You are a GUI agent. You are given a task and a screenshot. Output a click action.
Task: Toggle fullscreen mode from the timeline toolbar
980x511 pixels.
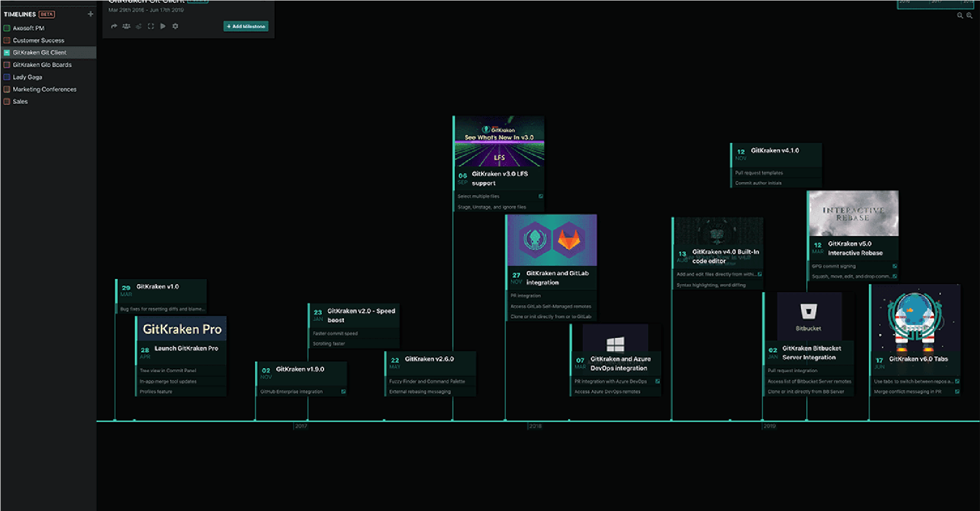151,26
